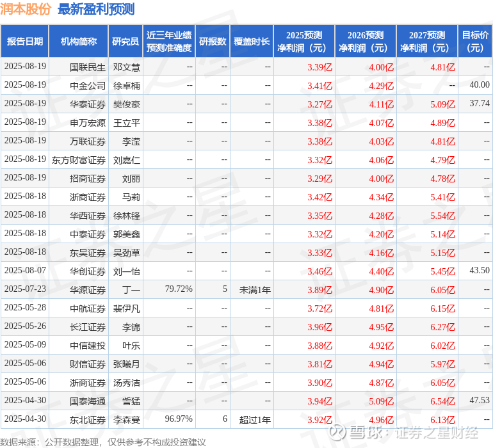The width and height of the screenshot is (493, 448).
Task: Click institution name 长江证券
Action: pyautogui.click(x=88, y=326)
